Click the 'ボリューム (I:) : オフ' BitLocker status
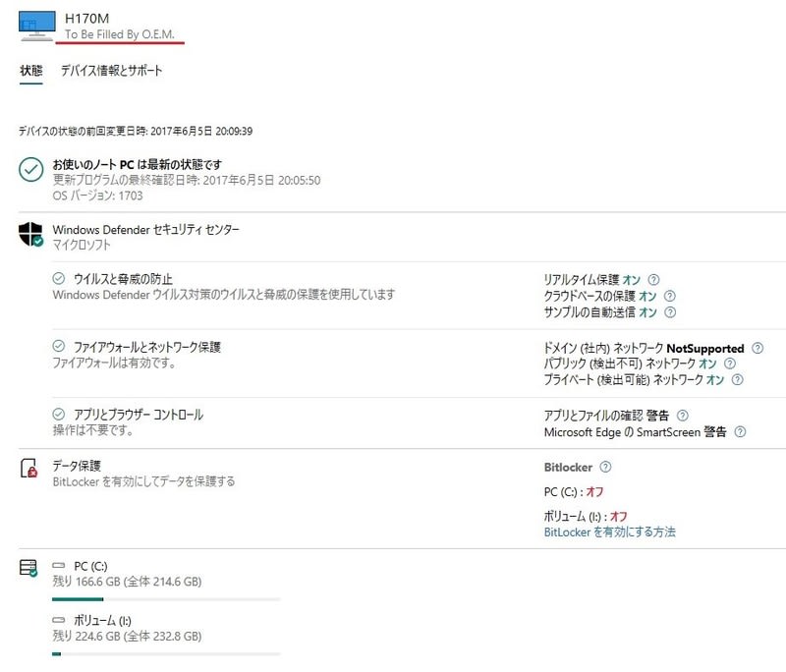The height and width of the screenshot is (672, 786). (586, 516)
